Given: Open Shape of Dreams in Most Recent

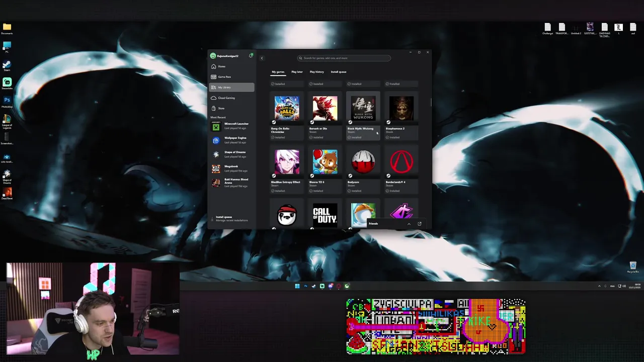Looking at the screenshot, I should coord(231,154).
